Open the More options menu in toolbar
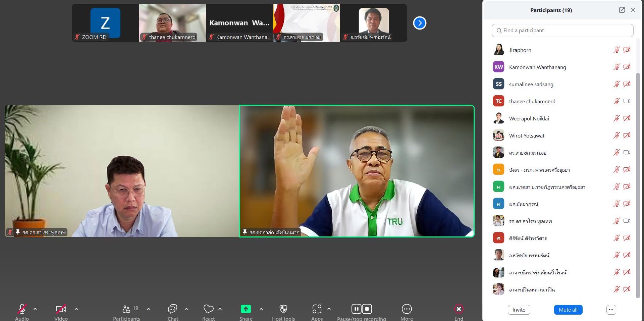This screenshot has height=321, width=644. pyautogui.click(x=407, y=309)
